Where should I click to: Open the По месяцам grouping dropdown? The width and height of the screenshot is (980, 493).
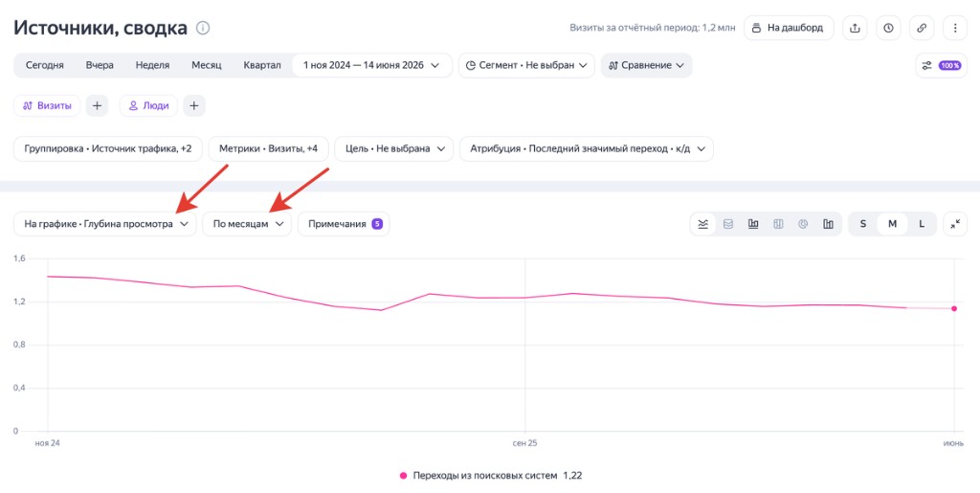(247, 224)
